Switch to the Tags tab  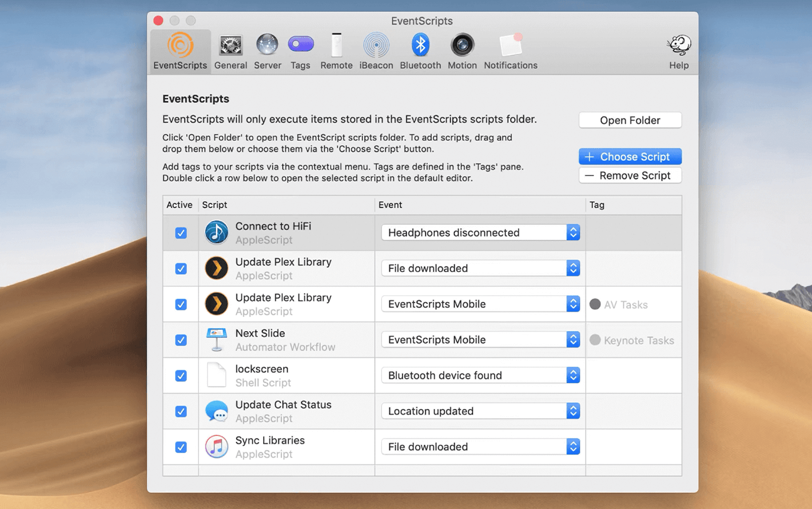coord(300,51)
